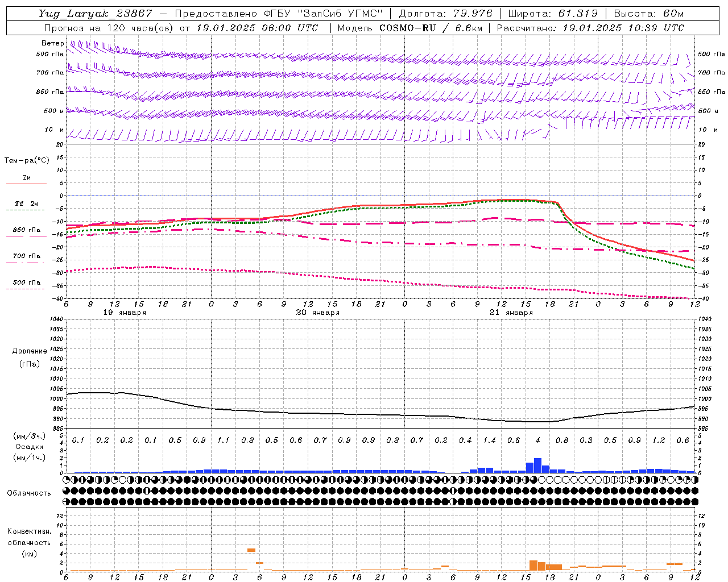
Task: Click the "Рассчитано: 19.01.2025 10:39 UTC" text
Action: pos(590,28)
